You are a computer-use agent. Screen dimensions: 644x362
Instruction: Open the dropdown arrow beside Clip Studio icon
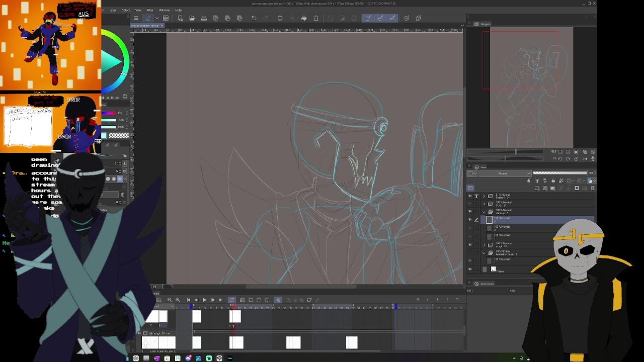(156, 18)
